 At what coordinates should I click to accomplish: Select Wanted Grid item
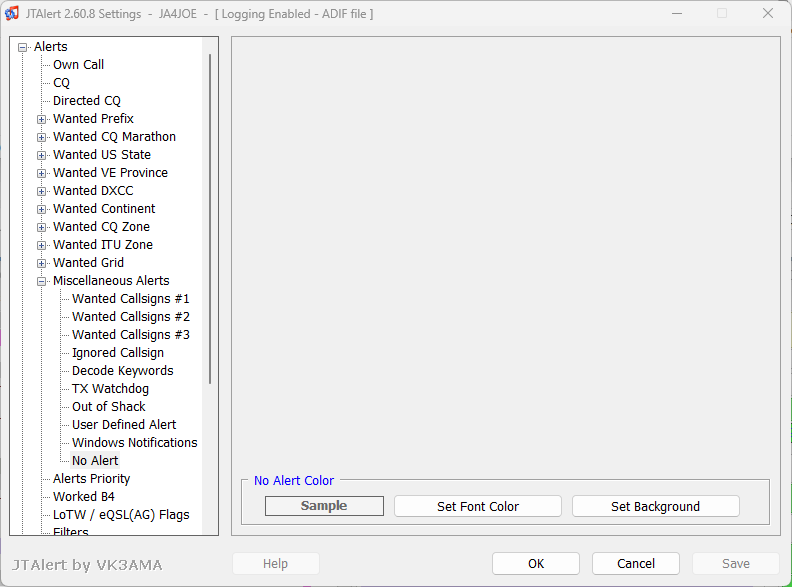(x=88, y=263)
